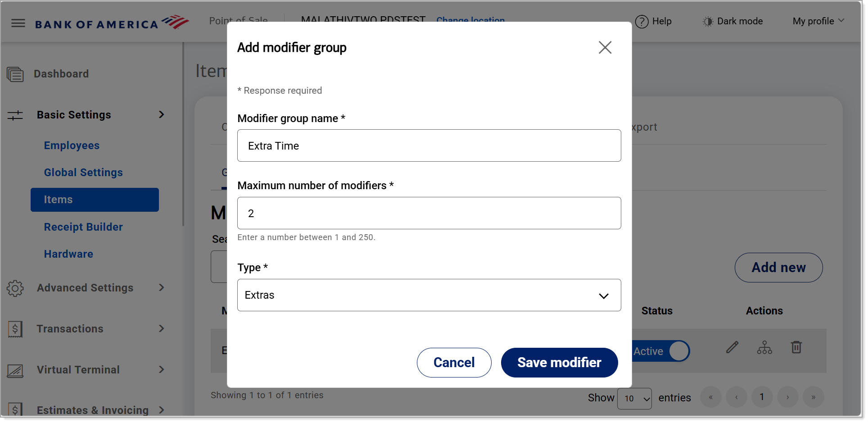The width and height of the screenshot is (868, 423).
Task: Click the Advanced Settings gear icon
Action: tap(15, 288)
